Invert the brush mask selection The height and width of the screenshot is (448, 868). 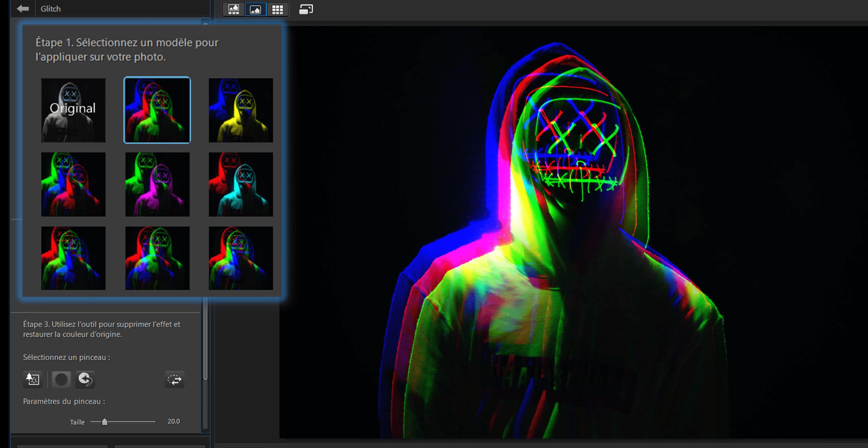pyautogui.click(x=175, y=379)
